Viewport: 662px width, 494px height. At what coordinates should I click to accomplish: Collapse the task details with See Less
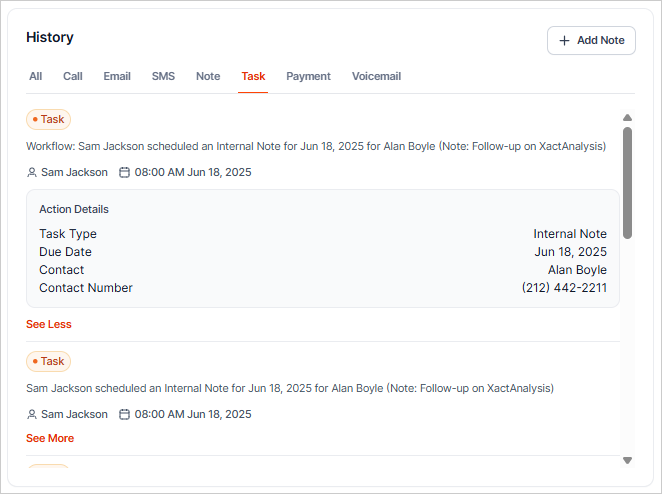(49, 324)
